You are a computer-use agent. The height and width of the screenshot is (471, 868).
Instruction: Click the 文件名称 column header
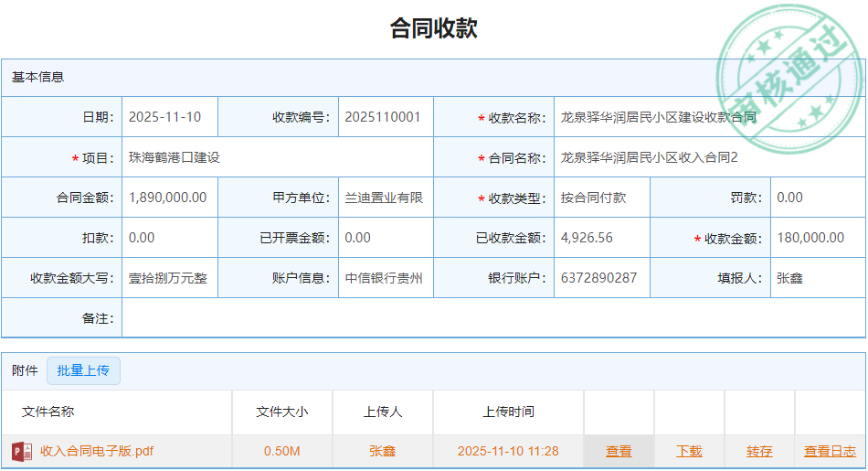click(48, 412)
